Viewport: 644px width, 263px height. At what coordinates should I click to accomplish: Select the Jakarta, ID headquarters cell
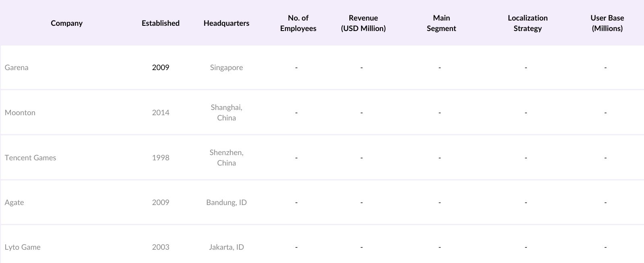226,247
